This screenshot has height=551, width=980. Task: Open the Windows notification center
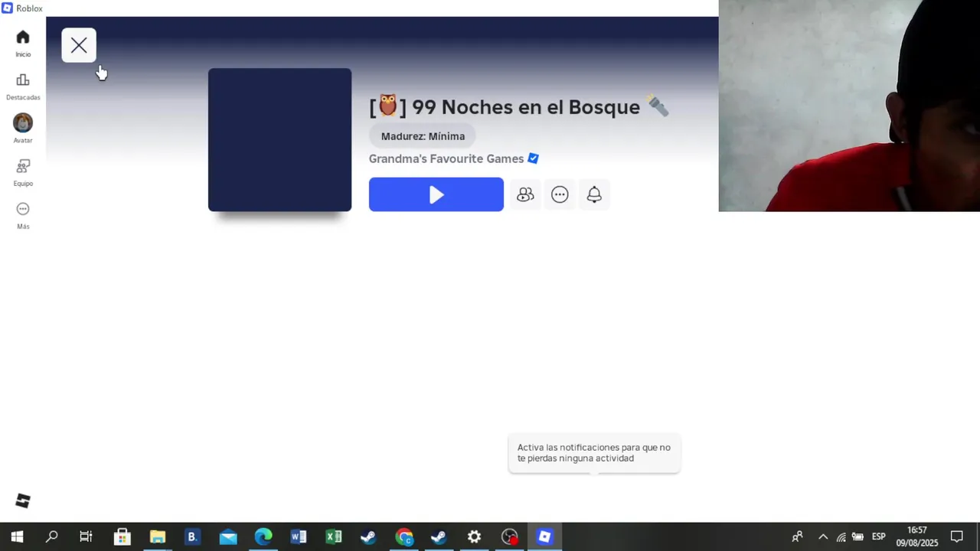pos(957,537)
